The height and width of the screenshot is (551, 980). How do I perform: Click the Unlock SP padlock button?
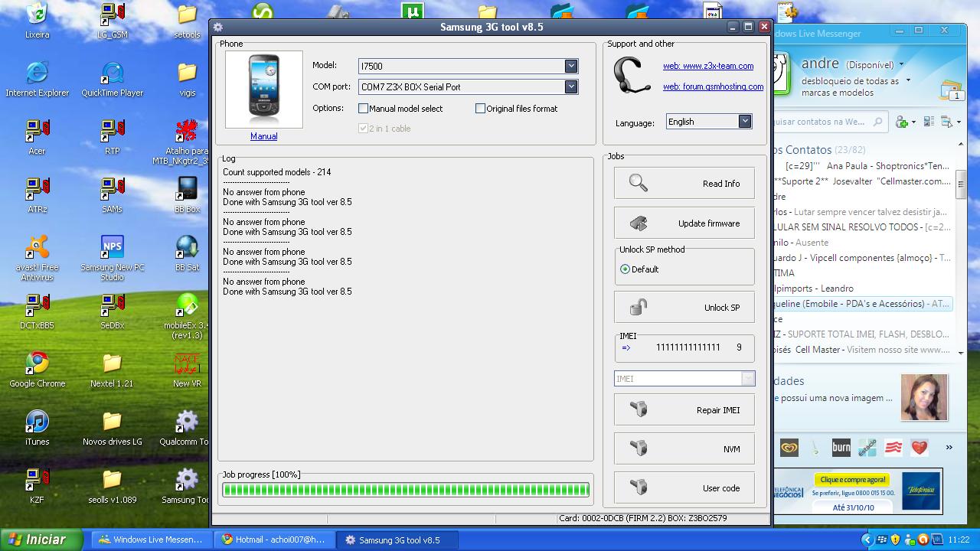coord(684,308)
